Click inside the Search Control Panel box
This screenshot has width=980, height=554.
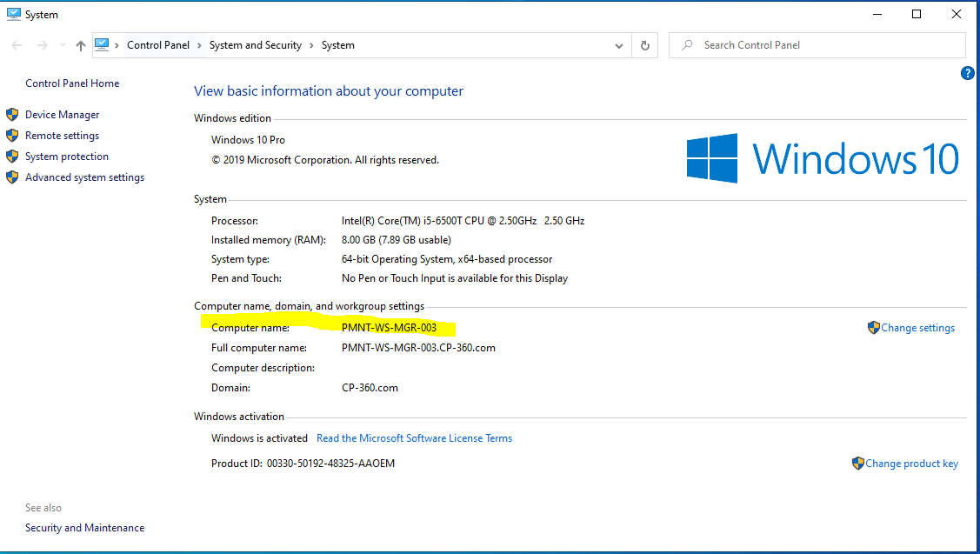pyautogui.click(x=817, y=44)
